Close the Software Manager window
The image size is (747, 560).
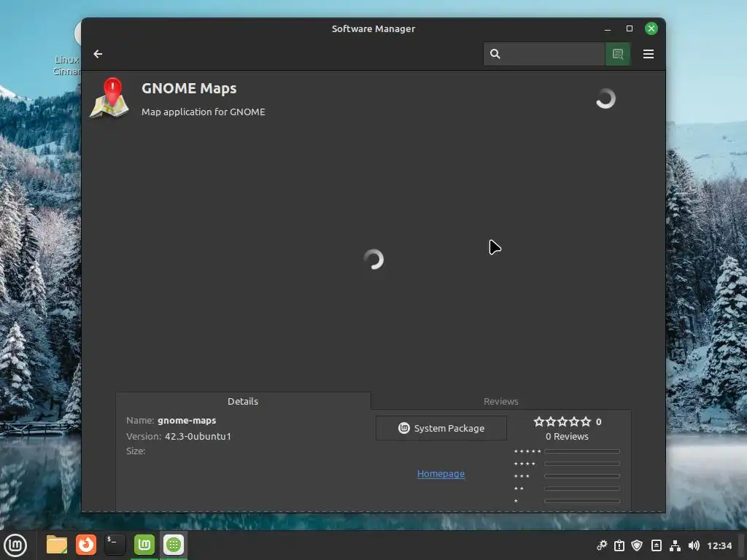(x=651, y=28)
